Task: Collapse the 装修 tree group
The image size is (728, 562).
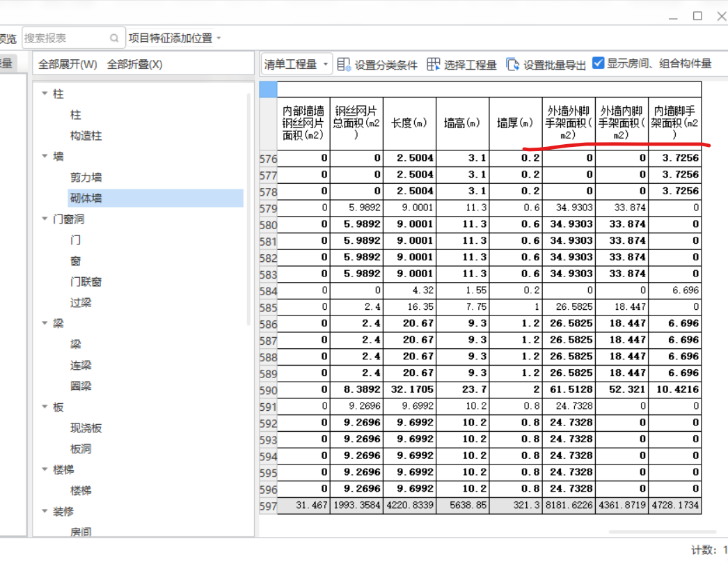Action: (45, 511)
